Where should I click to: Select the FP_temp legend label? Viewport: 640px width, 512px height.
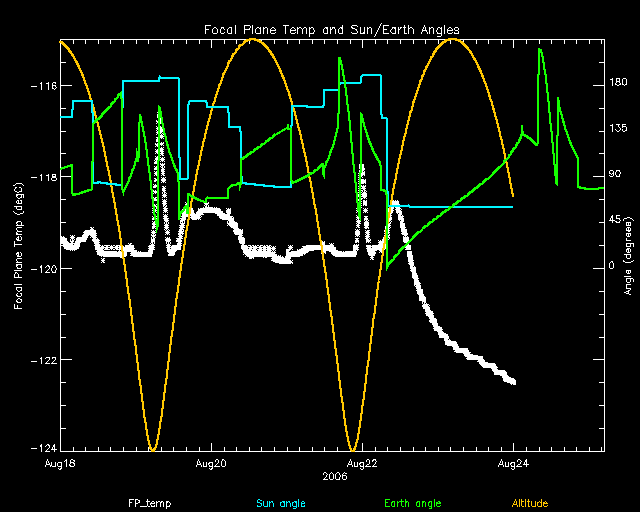click(x=145, y=502)
